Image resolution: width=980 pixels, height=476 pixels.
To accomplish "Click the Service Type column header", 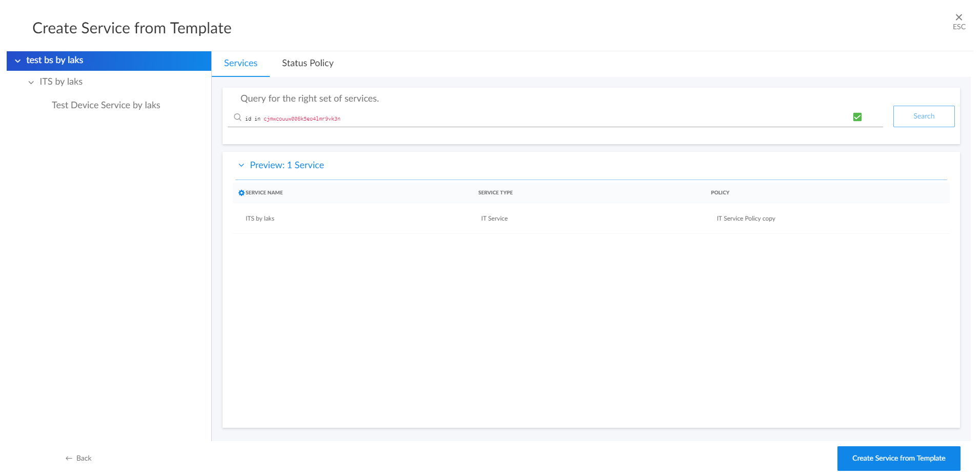I will click(495, 193).
